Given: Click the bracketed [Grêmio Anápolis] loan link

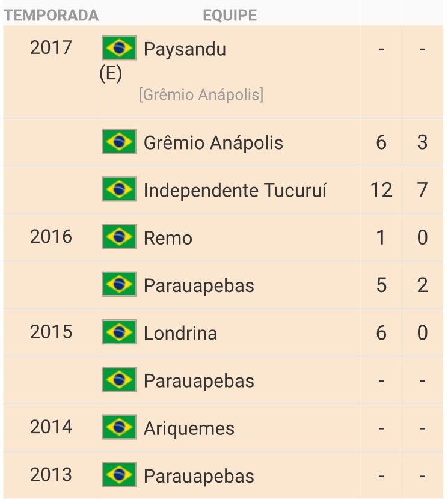Looking at the screenshot, I should (201, 95).
